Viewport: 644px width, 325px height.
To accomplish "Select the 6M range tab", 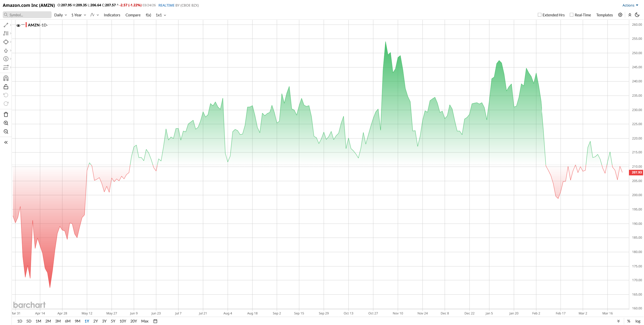I will [68, 321].
